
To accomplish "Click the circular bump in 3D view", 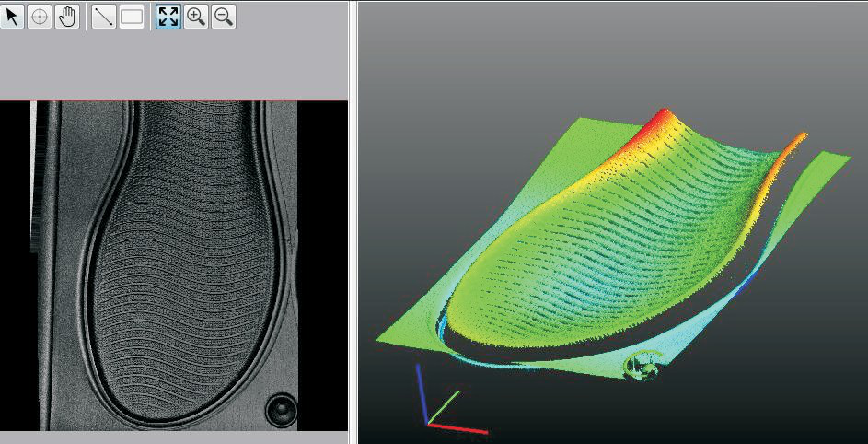I will 641,365.
